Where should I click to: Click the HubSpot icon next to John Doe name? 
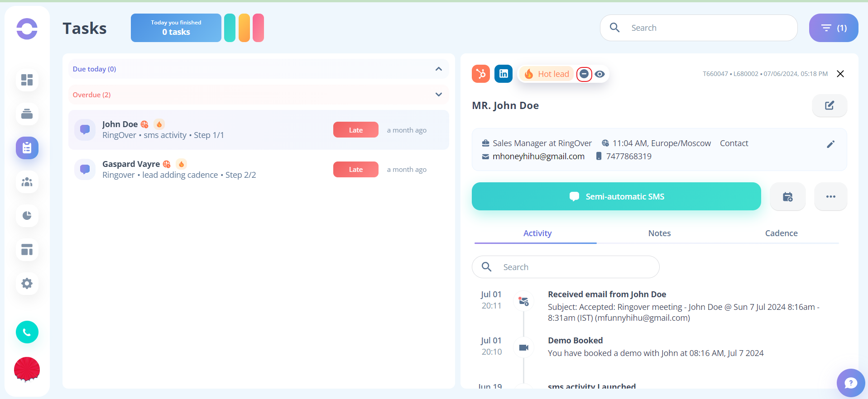(x=144, y=124)
